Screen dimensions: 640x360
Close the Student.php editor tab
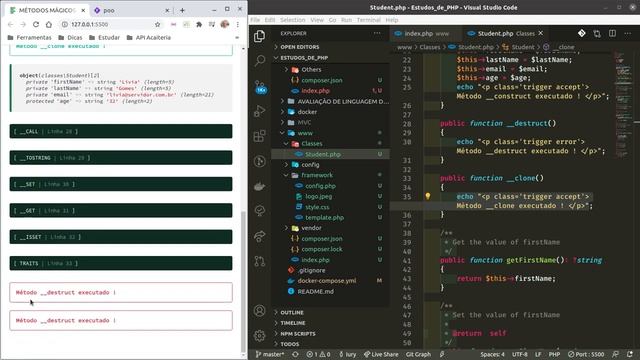[541, 33]
